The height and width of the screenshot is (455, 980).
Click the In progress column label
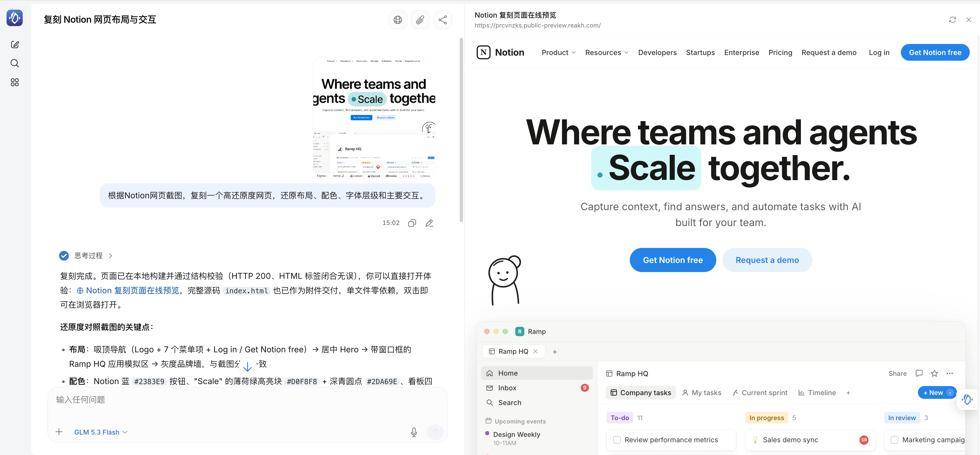(x=766, y=418)
